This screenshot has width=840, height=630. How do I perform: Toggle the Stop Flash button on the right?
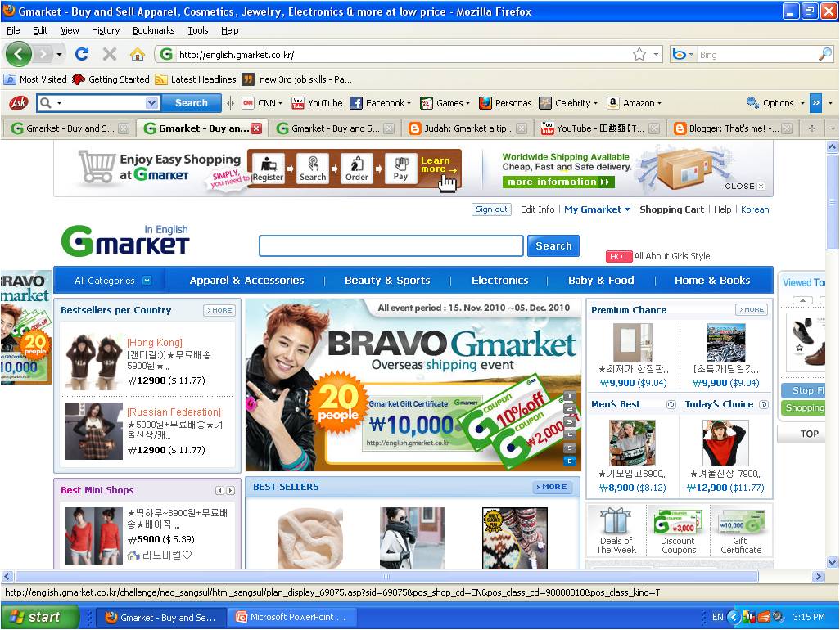[x=803, y=390]
